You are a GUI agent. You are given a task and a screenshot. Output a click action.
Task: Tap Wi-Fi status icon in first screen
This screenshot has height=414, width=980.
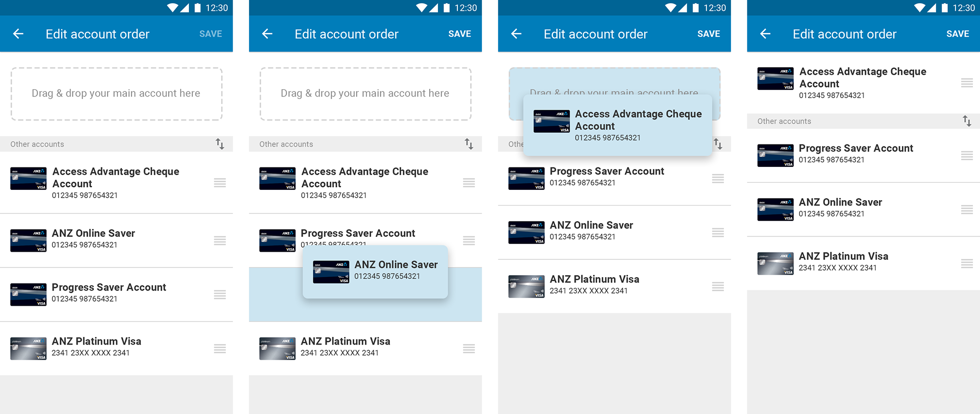point(173,8)
